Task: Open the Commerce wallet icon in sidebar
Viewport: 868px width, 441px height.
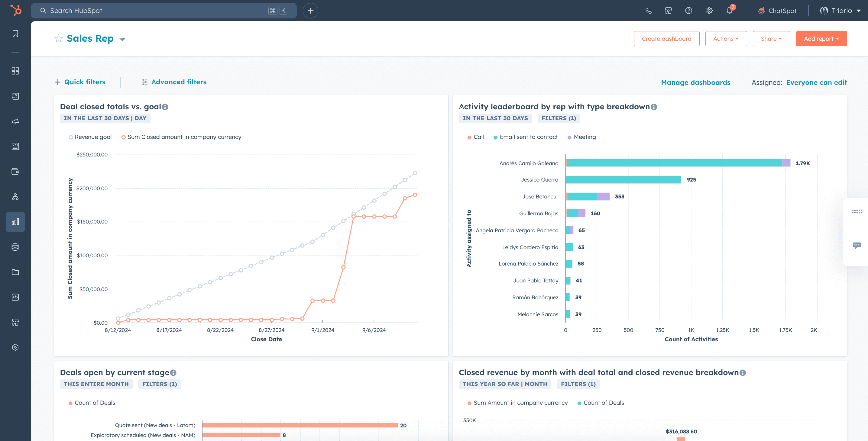Action: tap(15, 172)
